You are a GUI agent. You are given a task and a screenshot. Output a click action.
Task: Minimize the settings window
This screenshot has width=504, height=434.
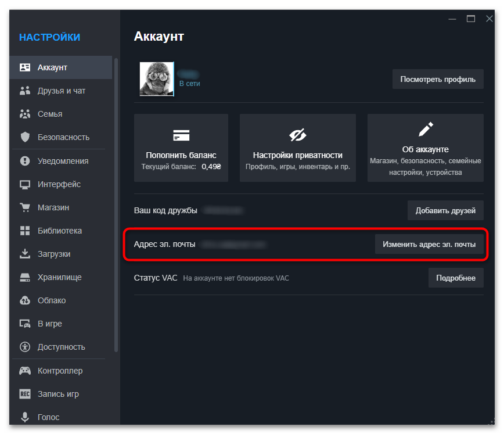pyautogui.click(x=452, y=19)
